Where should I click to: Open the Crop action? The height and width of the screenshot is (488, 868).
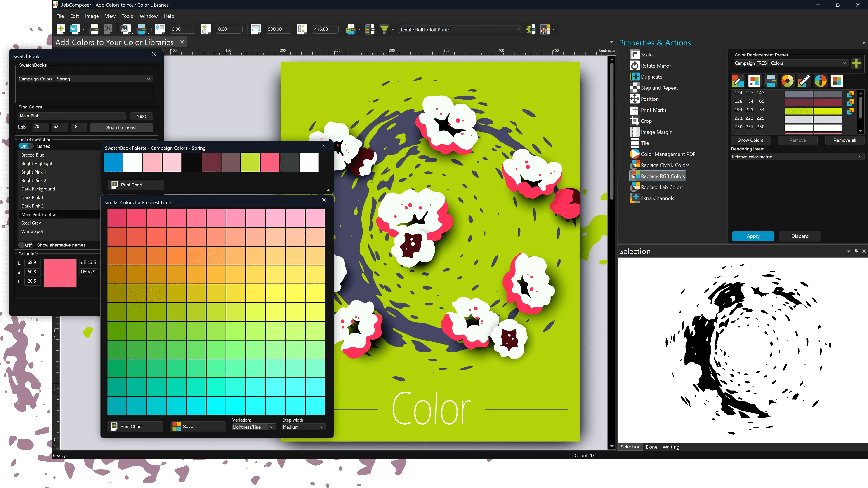tap(641, 121)
